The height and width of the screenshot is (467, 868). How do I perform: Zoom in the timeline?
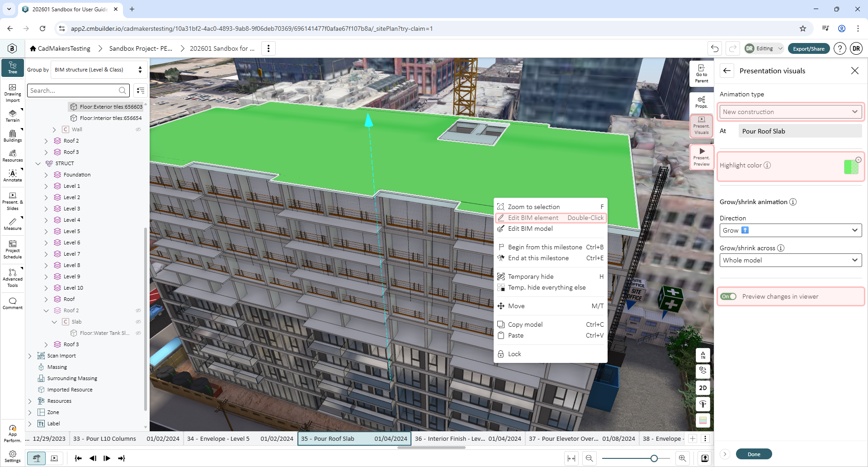click(x=682, y=458)
